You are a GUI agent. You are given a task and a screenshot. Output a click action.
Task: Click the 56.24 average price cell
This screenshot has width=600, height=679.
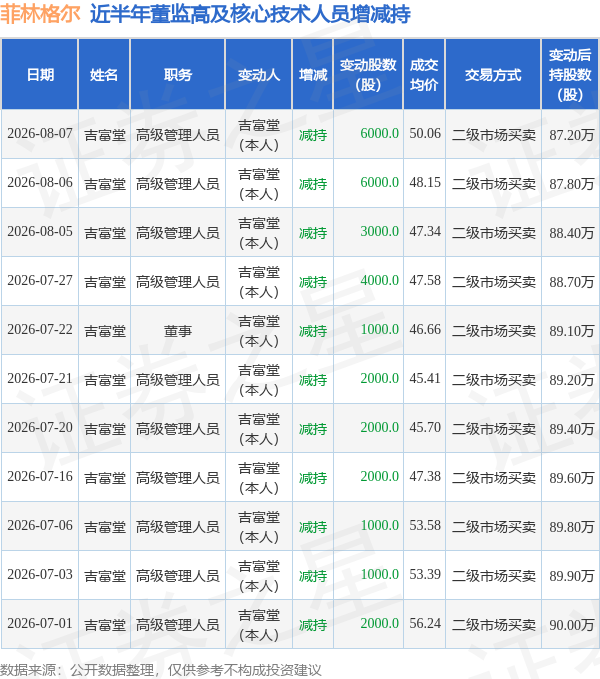(x=425, y=624)
